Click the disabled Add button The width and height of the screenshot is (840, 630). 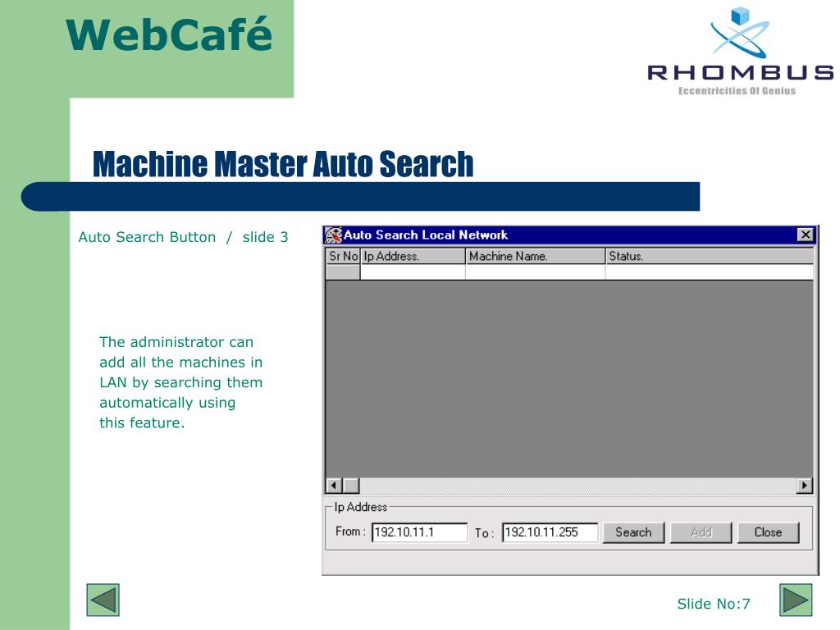701,532
